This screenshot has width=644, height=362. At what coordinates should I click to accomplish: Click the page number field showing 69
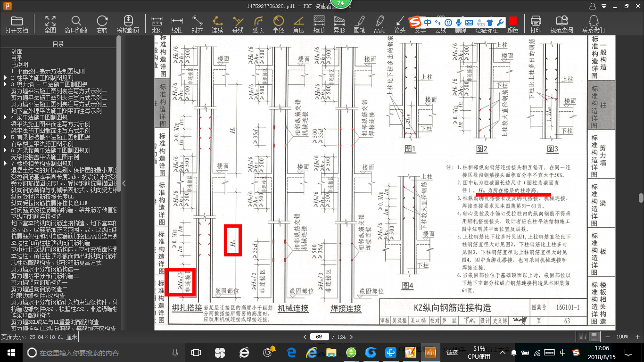[x=319, y=337]
